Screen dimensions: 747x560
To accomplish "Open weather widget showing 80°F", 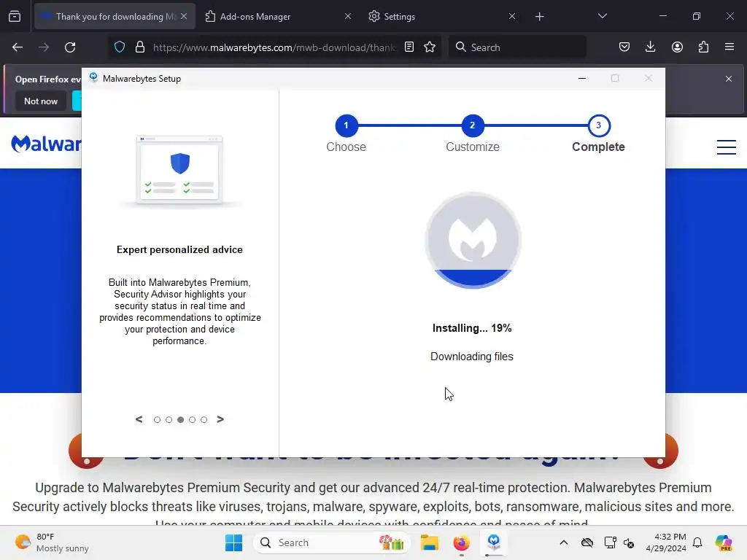I will tap(52, 542).
